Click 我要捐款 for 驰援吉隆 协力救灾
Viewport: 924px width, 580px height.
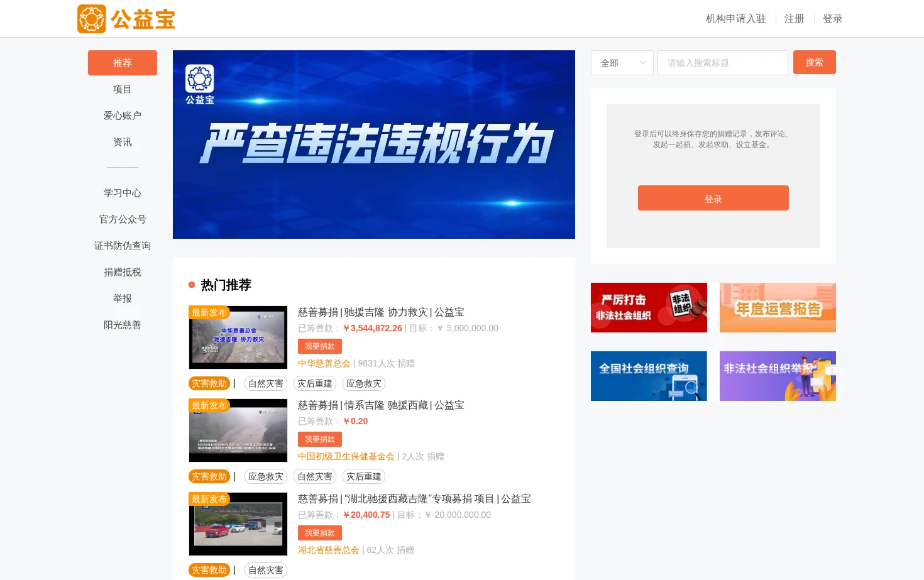pos(320,346)
